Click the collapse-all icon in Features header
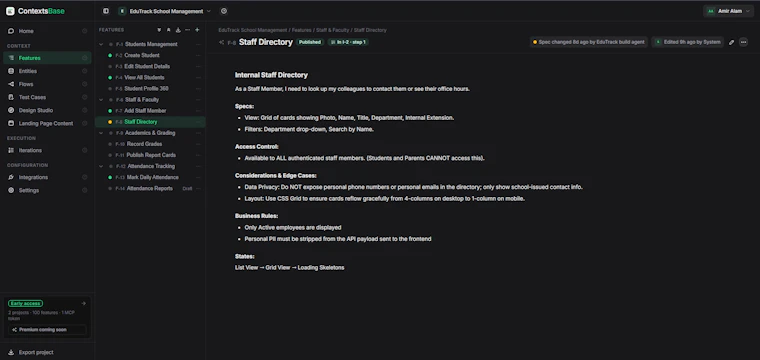 [159, 30]
